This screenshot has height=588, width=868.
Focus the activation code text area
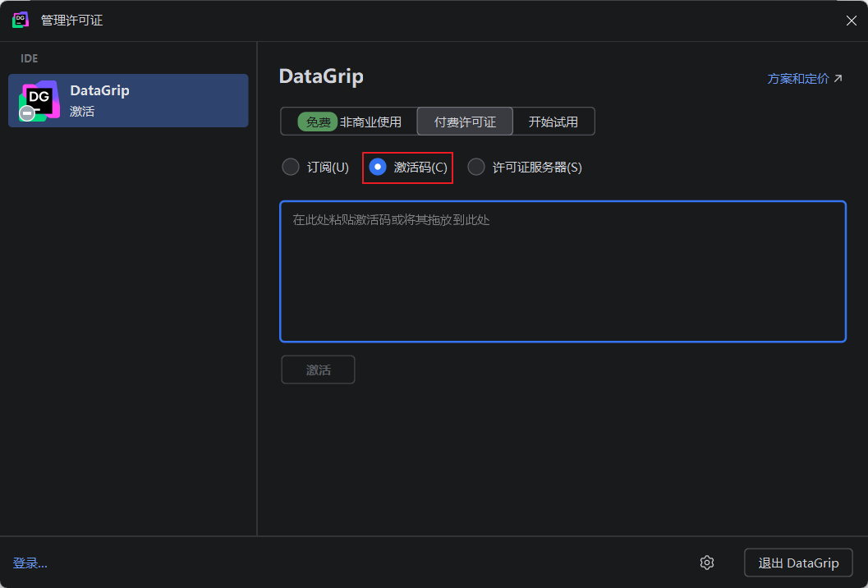563,271
